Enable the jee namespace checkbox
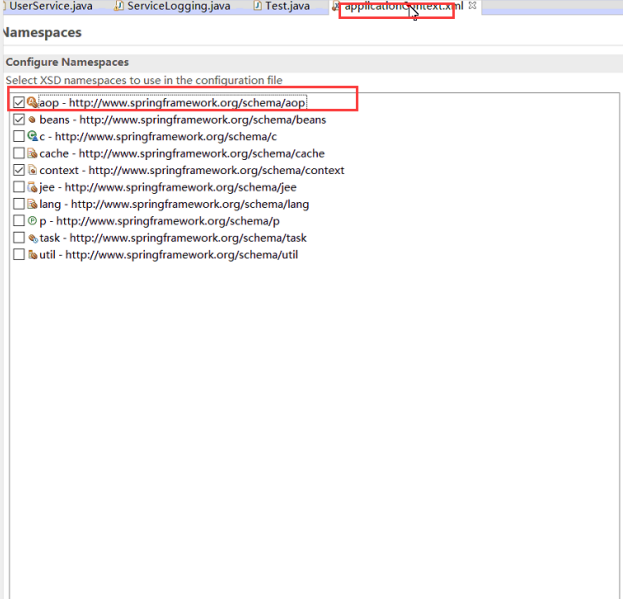The image size is (623, 599). click(x=19, y=187)
